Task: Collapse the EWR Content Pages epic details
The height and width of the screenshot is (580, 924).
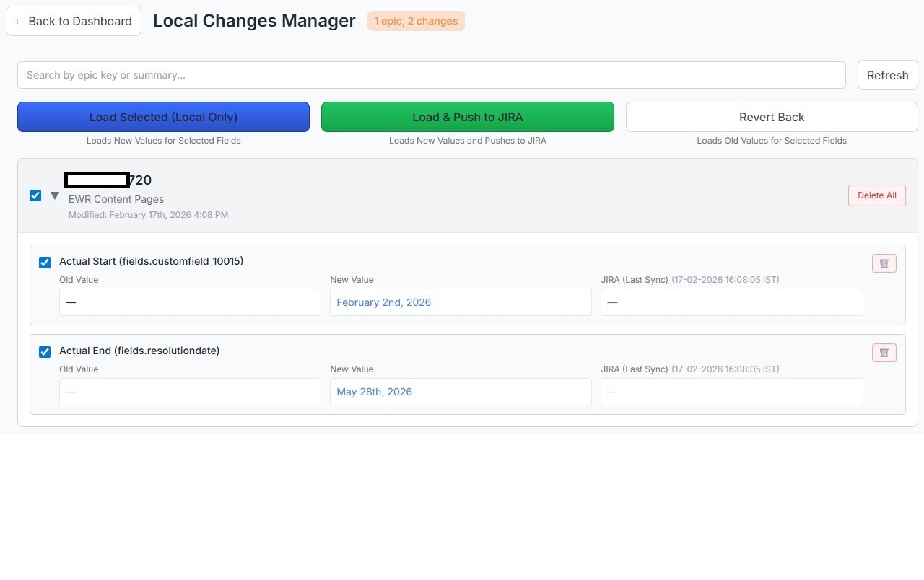Action: pyautogui.click(x=55, y=195)
